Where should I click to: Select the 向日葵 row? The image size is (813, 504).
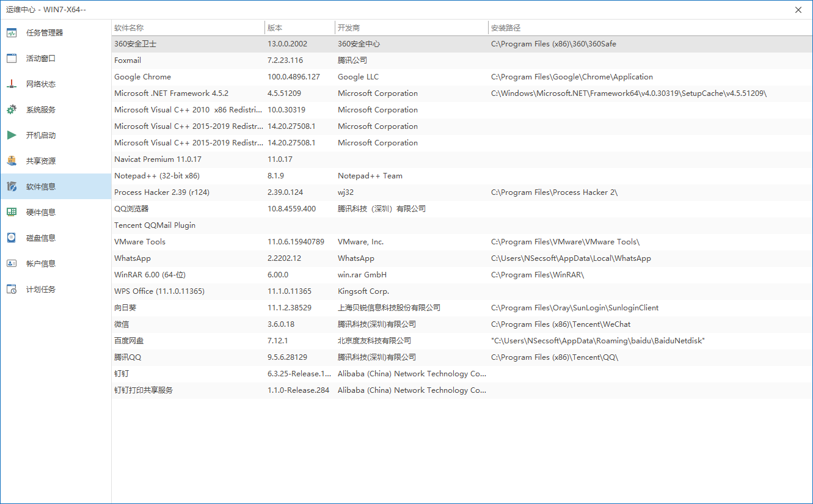tap(462, 308)
